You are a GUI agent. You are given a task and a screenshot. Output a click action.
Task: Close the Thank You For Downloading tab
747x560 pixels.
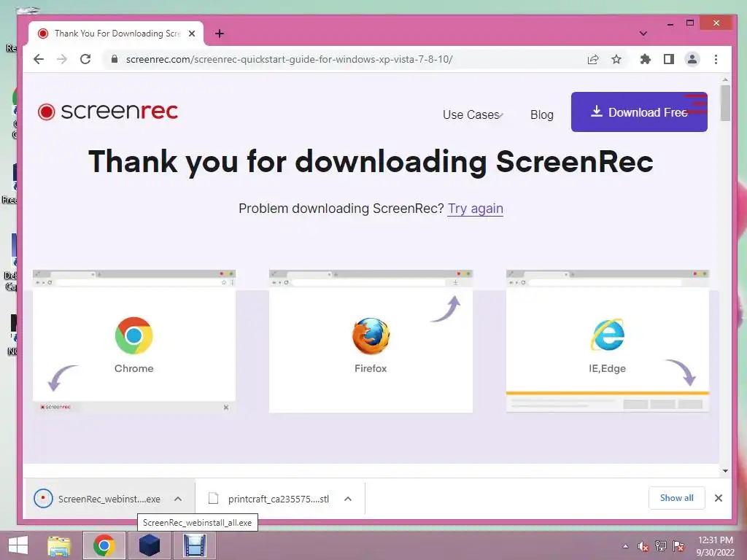(x=192, y=34)
